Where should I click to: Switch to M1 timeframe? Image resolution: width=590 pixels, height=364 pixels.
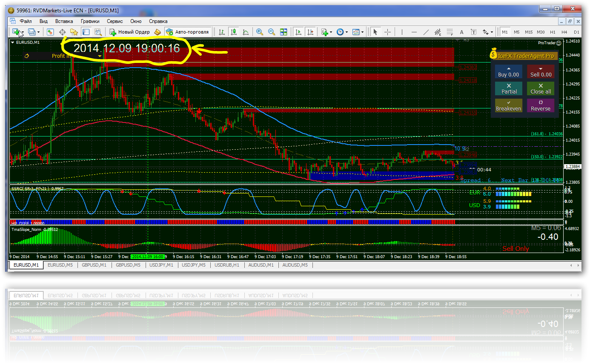coord(504,32)
